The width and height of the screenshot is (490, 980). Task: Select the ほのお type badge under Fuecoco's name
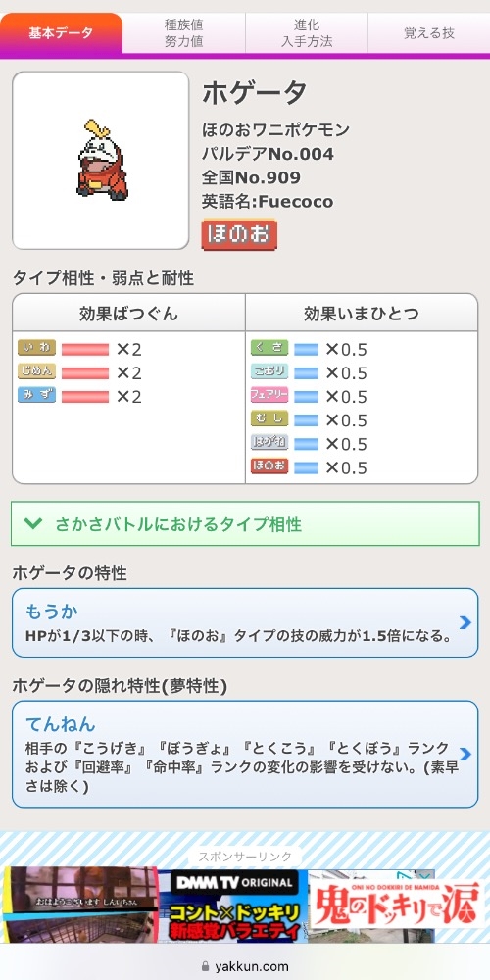coord(239,234)
